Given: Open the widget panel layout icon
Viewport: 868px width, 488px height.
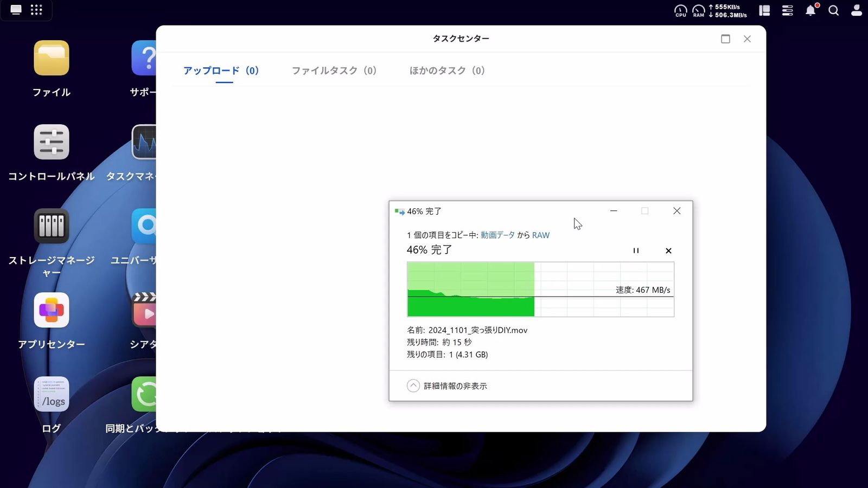Looking at the screenshot, I should 764,10.
